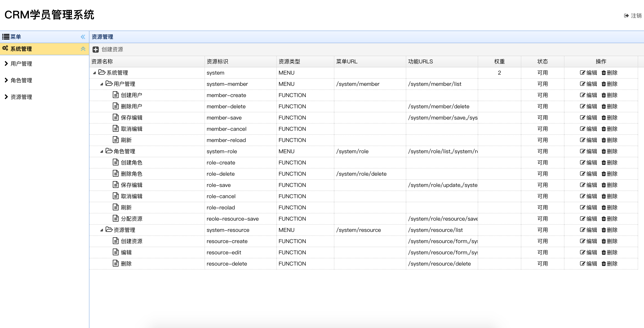
Task: Click the file icon of 创建资源 row
Action: pos(115,241)
